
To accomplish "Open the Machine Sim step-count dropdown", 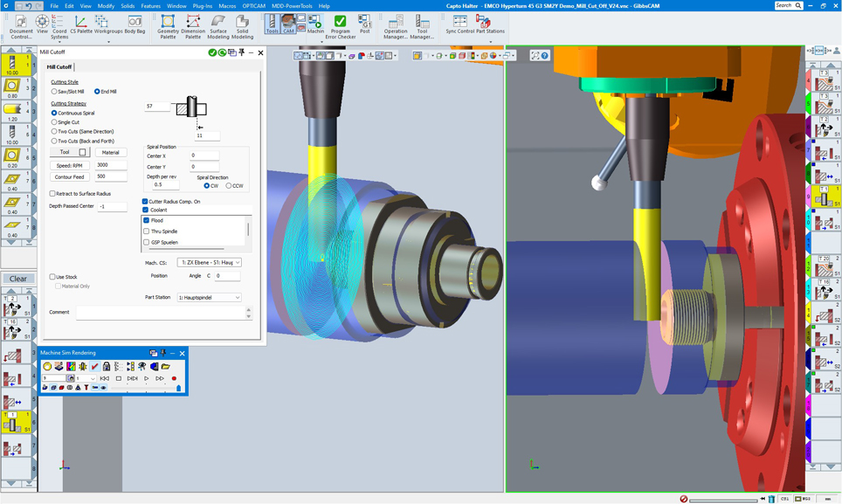I will 92,378.
